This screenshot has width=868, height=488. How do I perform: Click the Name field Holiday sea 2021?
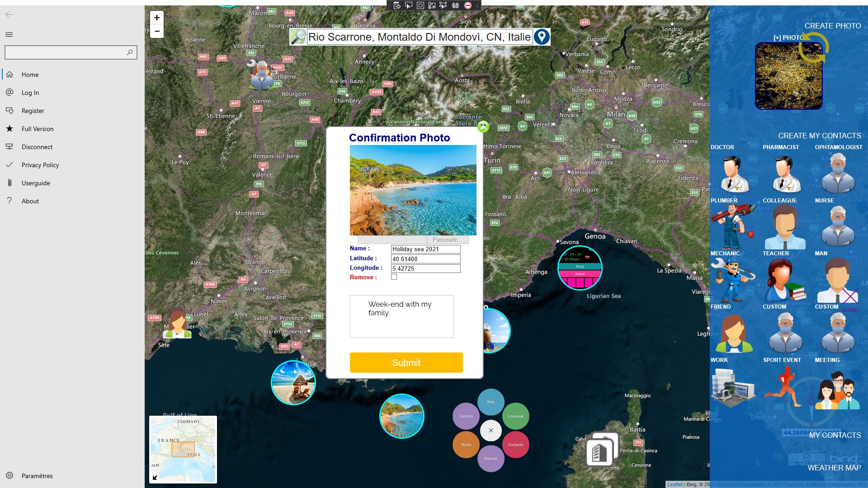click(425, 249)
